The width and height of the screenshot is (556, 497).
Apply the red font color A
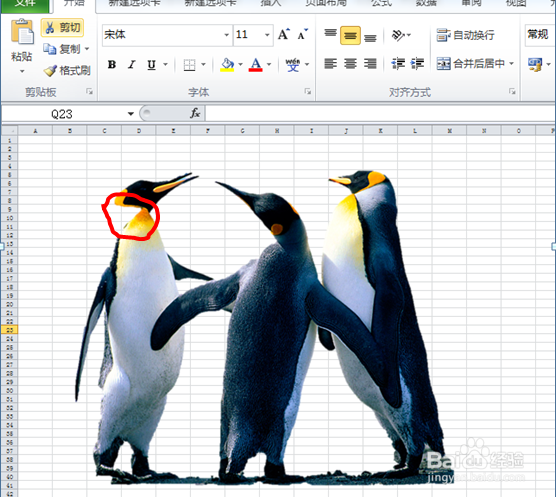click(256, 65)
